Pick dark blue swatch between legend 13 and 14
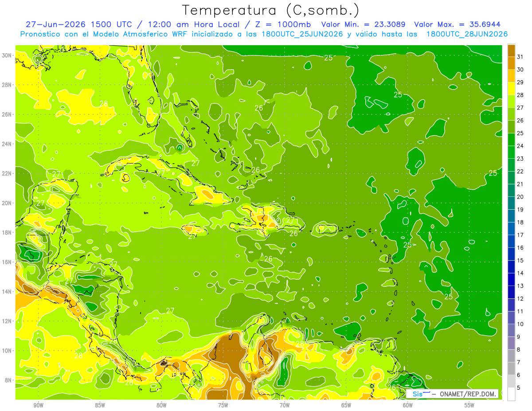This screenshot has height=411, width=532. tap(511, 279)
